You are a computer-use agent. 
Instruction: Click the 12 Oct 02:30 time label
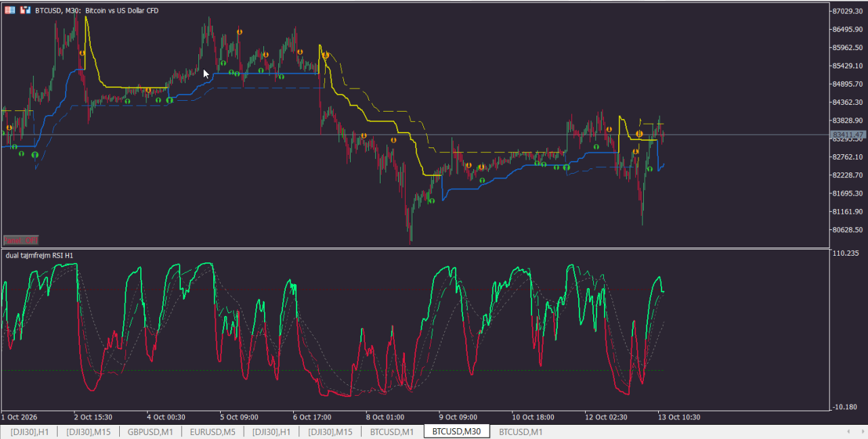(607, 417)
